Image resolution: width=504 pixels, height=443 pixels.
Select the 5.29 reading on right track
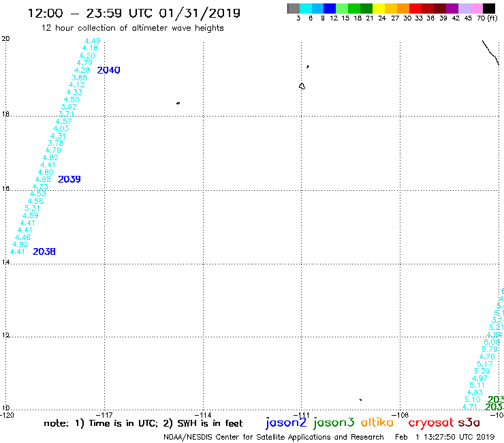click(x=482, y=371)
